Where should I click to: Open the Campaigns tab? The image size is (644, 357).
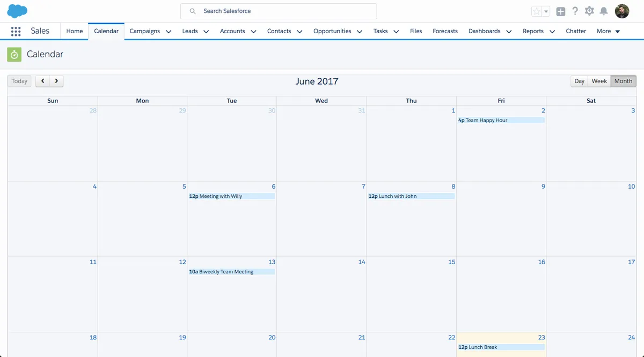tap(145, 31)
